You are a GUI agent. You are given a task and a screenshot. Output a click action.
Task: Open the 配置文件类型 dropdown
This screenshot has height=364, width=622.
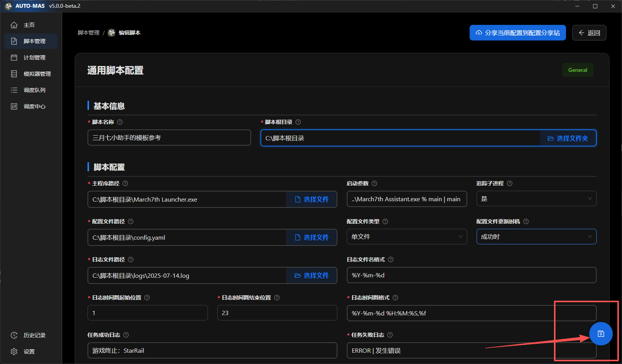[x=407, y=237]
